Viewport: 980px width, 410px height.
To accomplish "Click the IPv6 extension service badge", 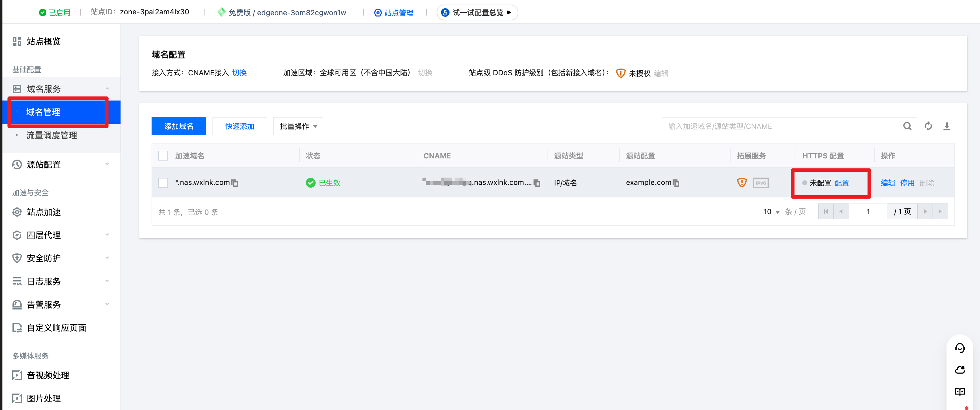I will [760, 183].
